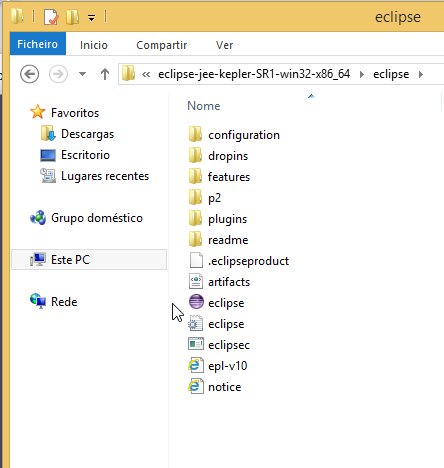Click the Escritorio monitor icon
444x468 pixels.
(48, 155)
